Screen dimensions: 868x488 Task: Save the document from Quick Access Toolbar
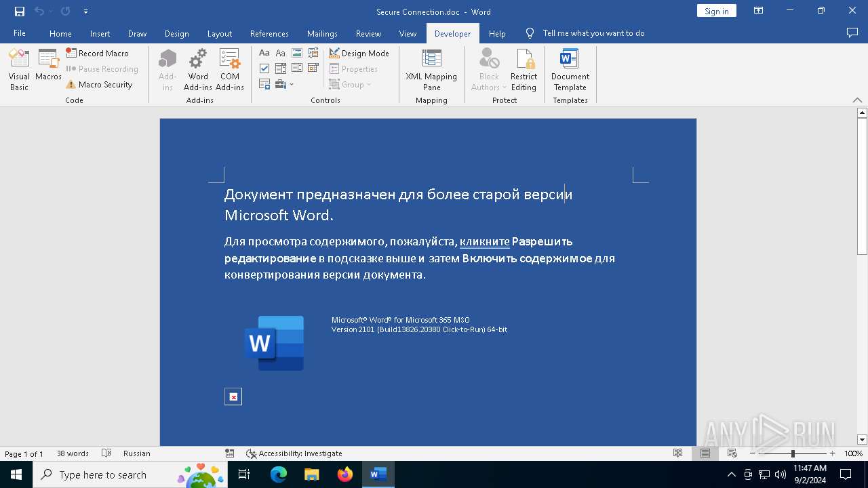click(x=20, y=12)
